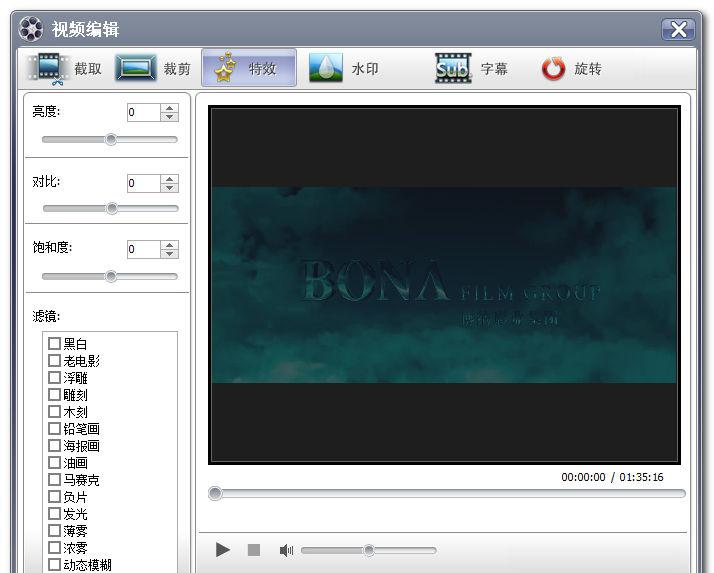Click the 裁剪 crop picture icon
This screenshot has height=573, width=714.
tap(135, 68)
